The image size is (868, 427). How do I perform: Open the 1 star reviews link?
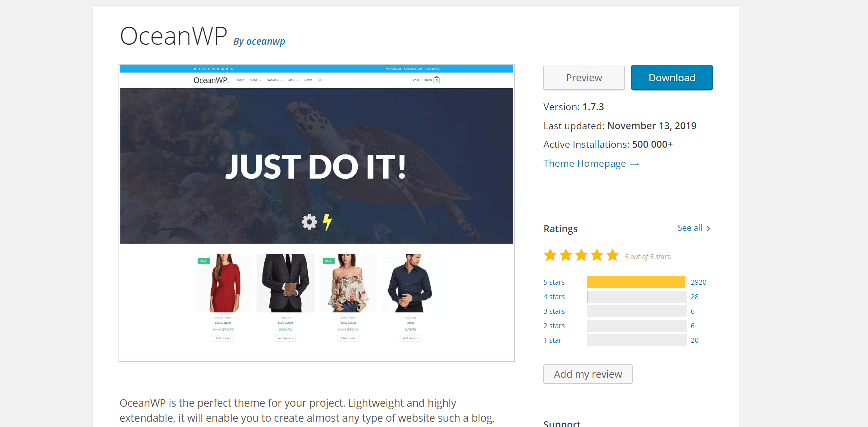553,340
